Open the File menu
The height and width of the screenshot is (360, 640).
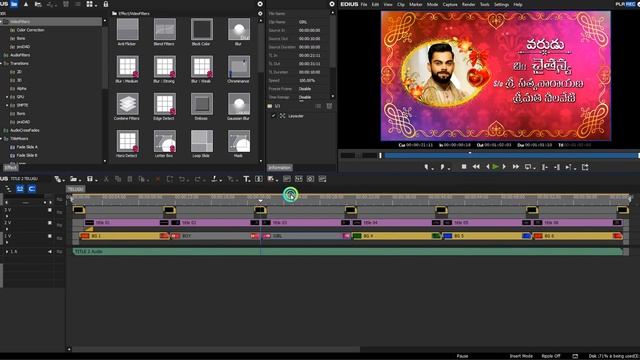pos(364,4)
